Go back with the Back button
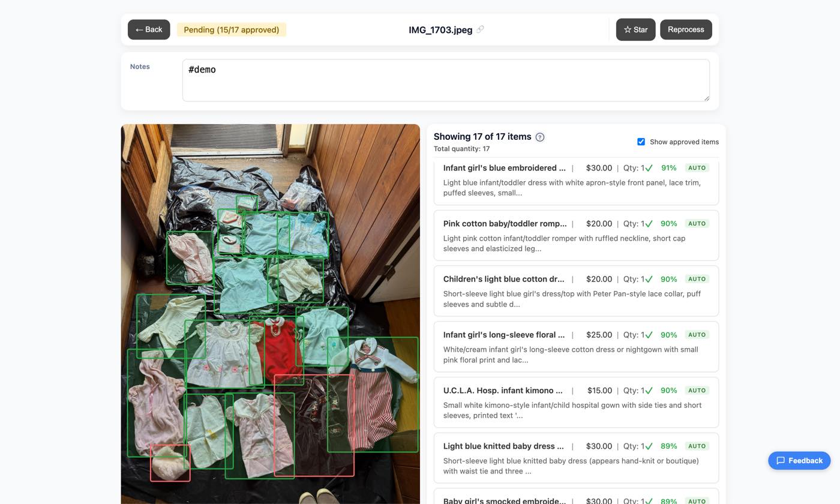The width and height of the screenshot is (840, 504). [x=149, y=29]
